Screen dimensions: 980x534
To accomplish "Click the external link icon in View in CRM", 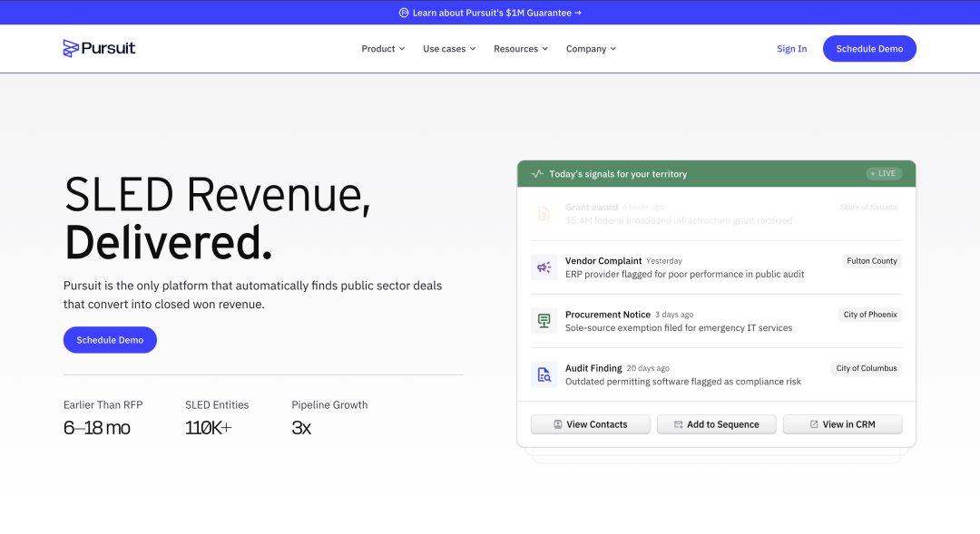I will click(814, 424).
